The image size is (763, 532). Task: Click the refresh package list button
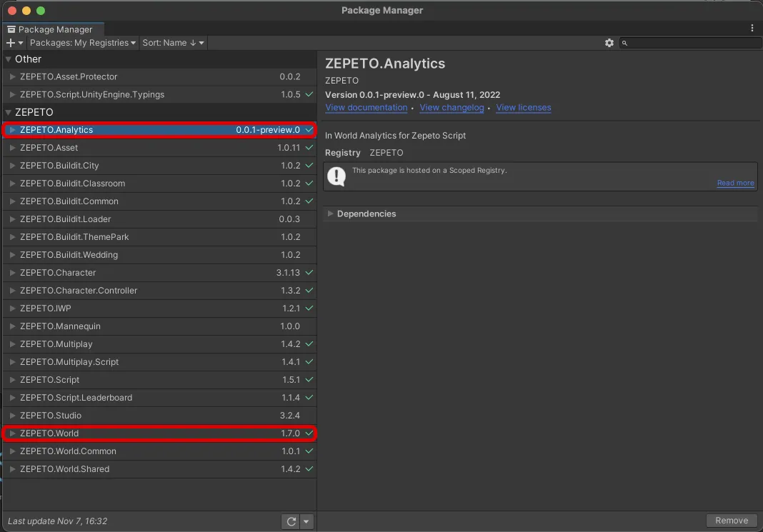pyautogui.click(x=291, y=521)
